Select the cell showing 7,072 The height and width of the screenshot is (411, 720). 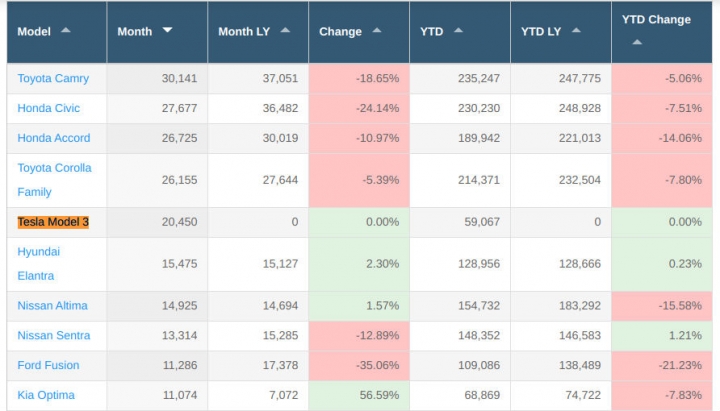[x=258, y=395]
